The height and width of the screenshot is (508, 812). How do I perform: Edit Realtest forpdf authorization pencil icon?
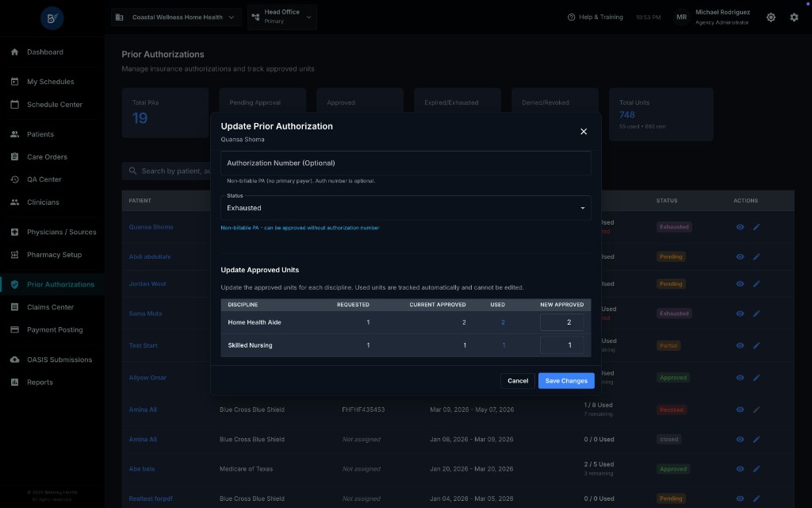point(756,498)
